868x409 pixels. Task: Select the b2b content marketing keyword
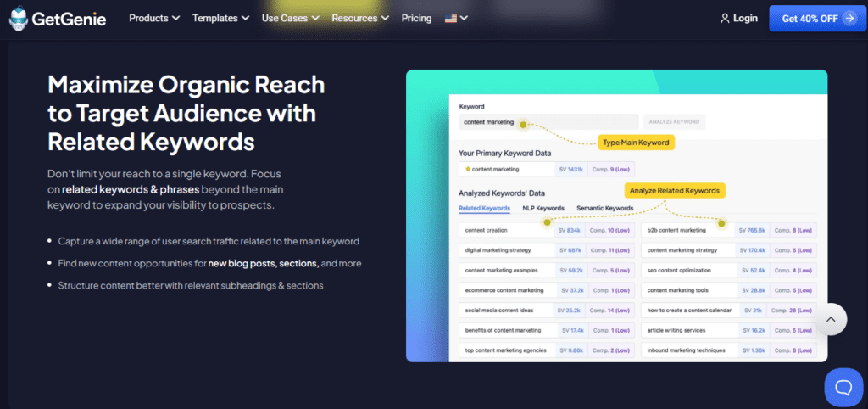point(729,230)
